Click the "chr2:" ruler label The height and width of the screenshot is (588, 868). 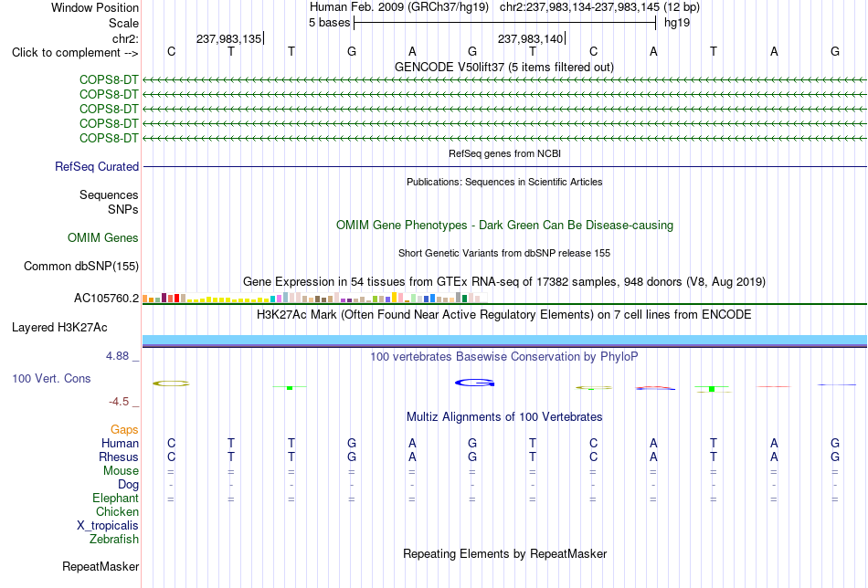tap(125, 38)
